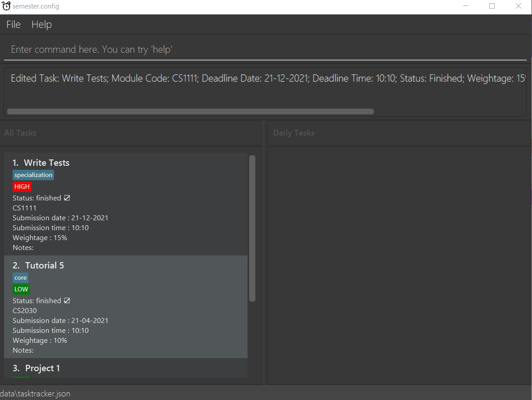Close the semester.config window
The image size is (532, 400).
[518, 6]
